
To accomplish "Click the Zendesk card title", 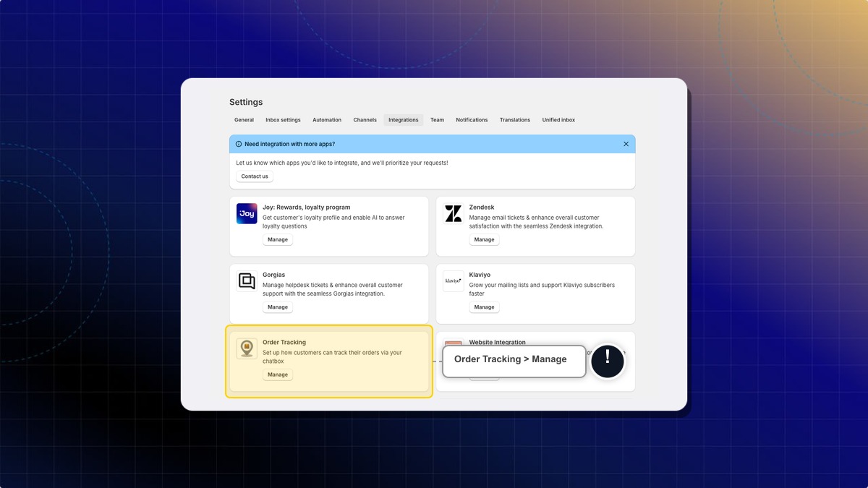I will tap(482, 207).
